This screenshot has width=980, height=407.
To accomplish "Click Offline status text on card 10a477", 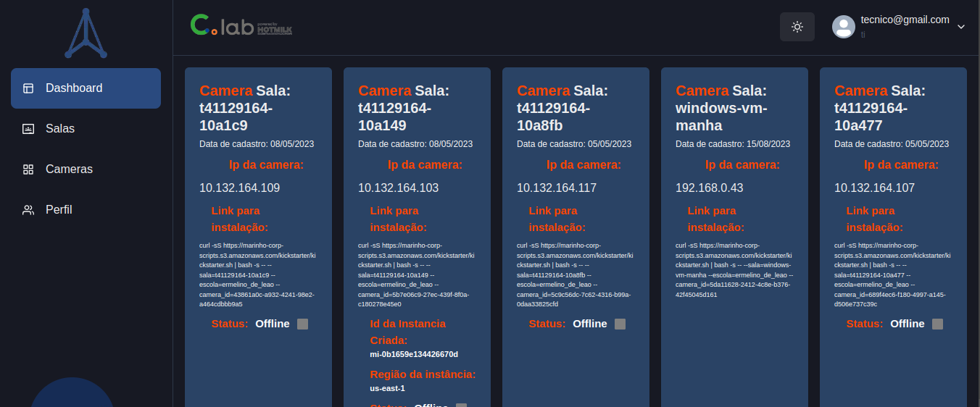I will (908, 324).
